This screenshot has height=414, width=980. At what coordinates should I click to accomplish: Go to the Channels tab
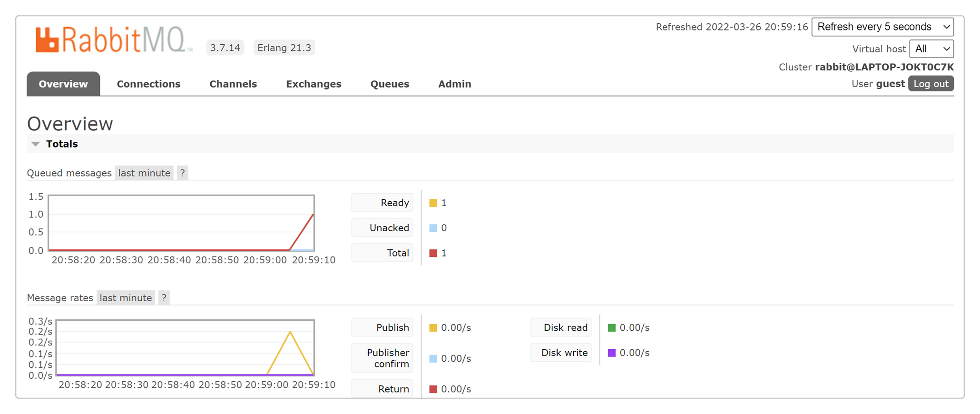(x=233, y=84)
